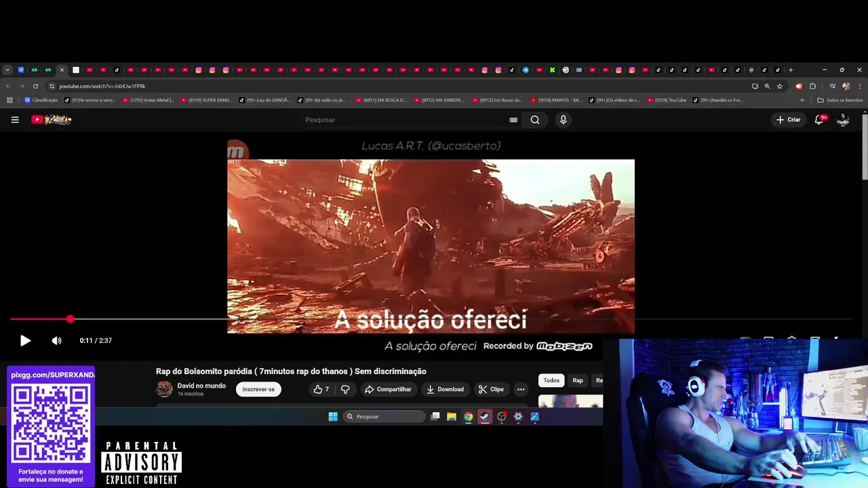The height and width of the screenshot is (488, 868).
Task: Select the Rap filter chip
Action: (x=578, y=381)
